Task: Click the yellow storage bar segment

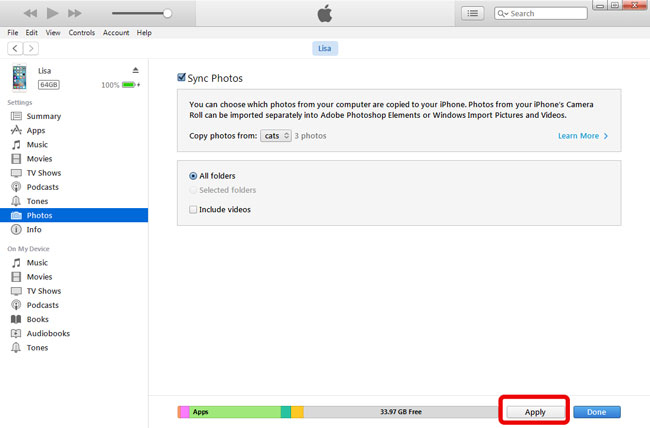Action: tap(297, 412)
